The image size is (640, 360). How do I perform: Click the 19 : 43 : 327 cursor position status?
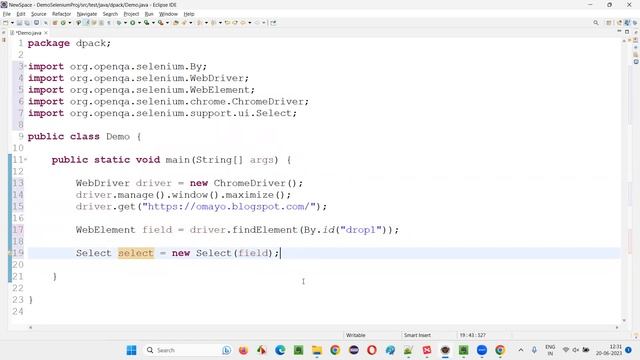coord(472,335)
